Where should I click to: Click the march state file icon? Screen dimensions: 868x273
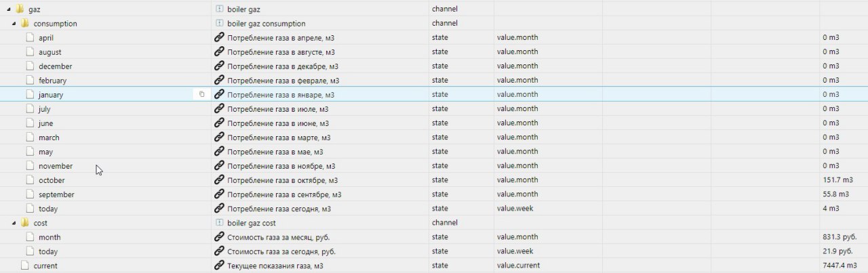click(x=30, y=137)
